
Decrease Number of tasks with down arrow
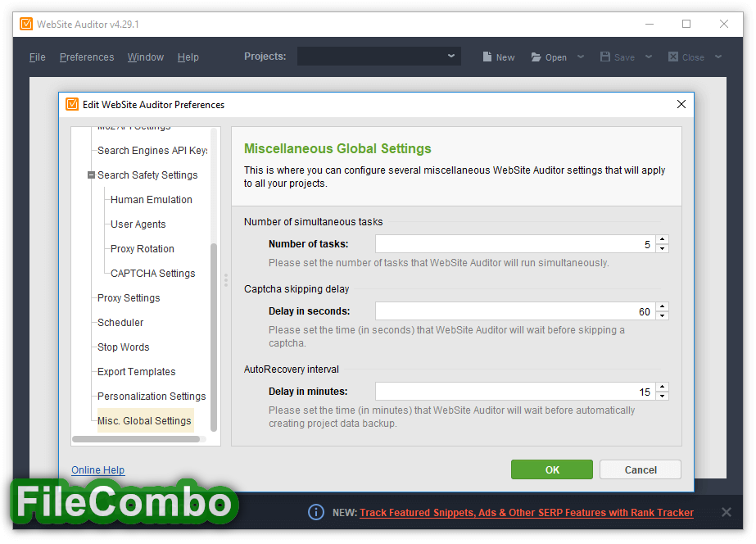pyautogui.click(x=663, y=249)
